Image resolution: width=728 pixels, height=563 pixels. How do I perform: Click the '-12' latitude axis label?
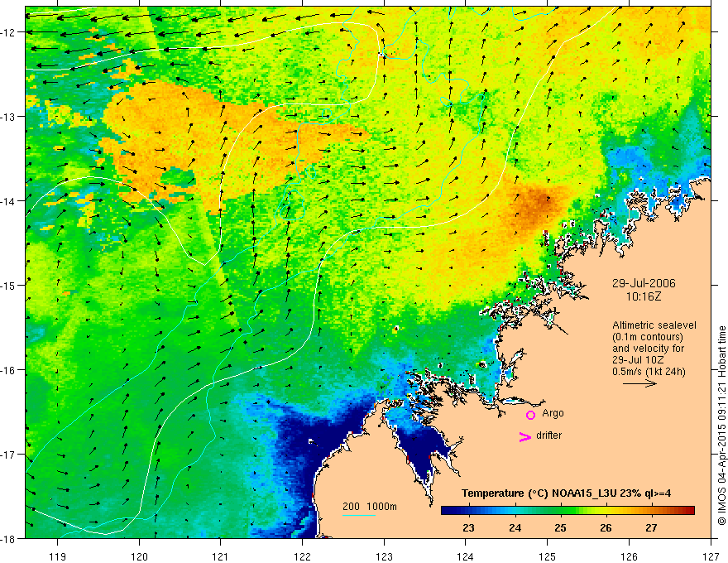(8, 32)
